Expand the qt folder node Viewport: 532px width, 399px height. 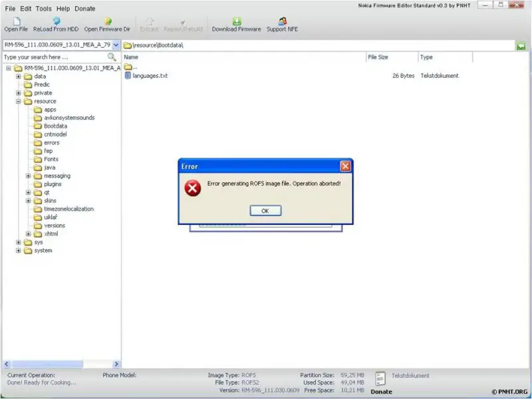pyautogui.click(x=29, y=192)
